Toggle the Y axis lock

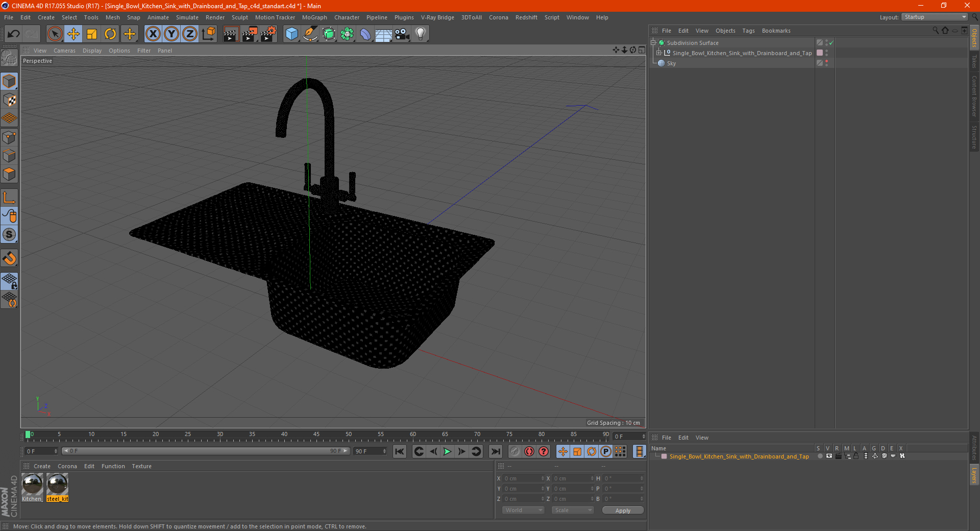pos(171,34)
